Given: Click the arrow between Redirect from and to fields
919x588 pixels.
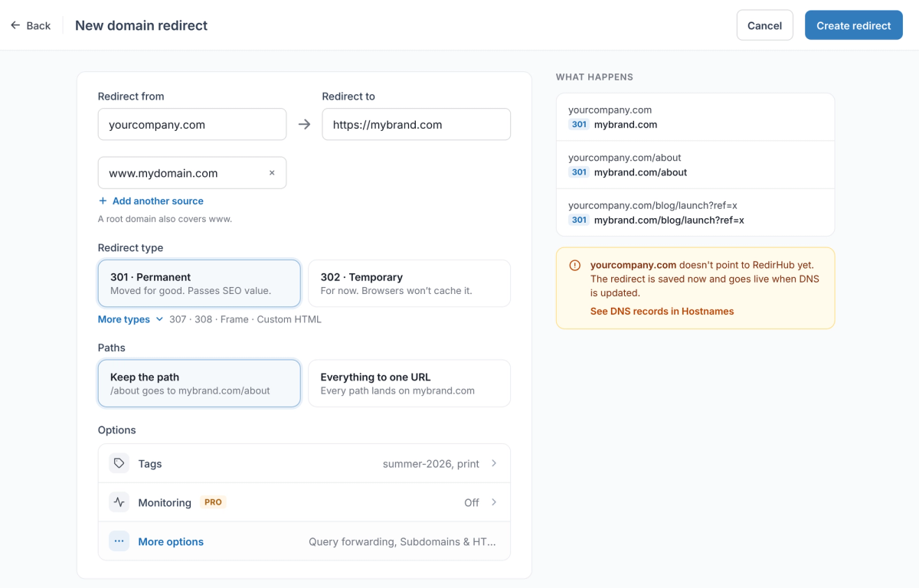Looking at the screenshot, I should pyautogui.click(x=304, y=124).
